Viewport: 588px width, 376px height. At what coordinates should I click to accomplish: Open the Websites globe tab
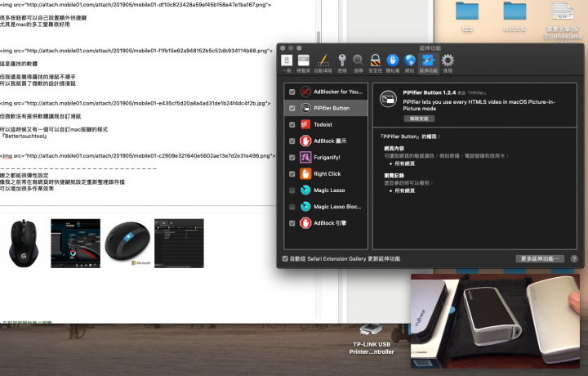pyautogui.click(x=409, y=64)
